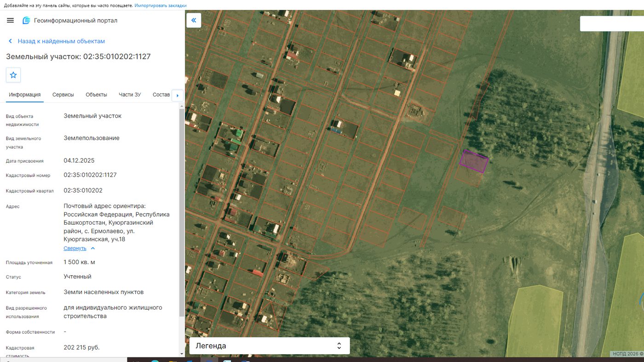Switch to the Сервисы tab
Screen dimensions: 644x362
(63, 95)
